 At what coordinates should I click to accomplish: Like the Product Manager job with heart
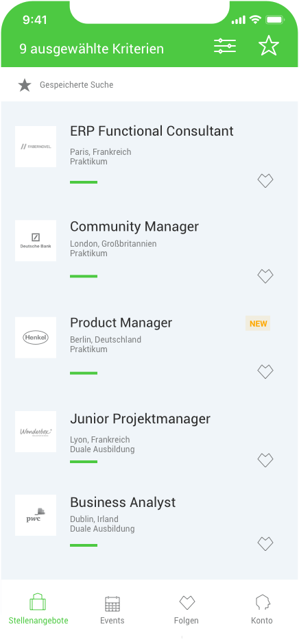[x=265, y=372]
